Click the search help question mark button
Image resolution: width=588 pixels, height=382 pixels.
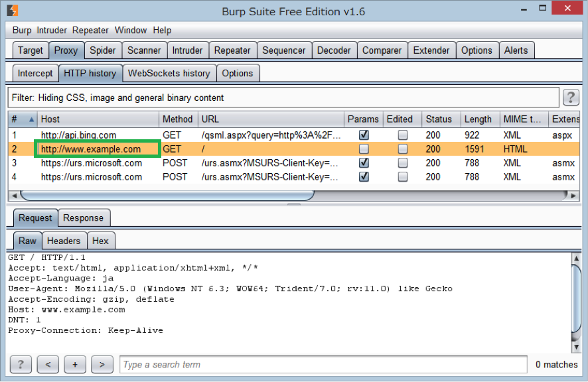[21, 364]
